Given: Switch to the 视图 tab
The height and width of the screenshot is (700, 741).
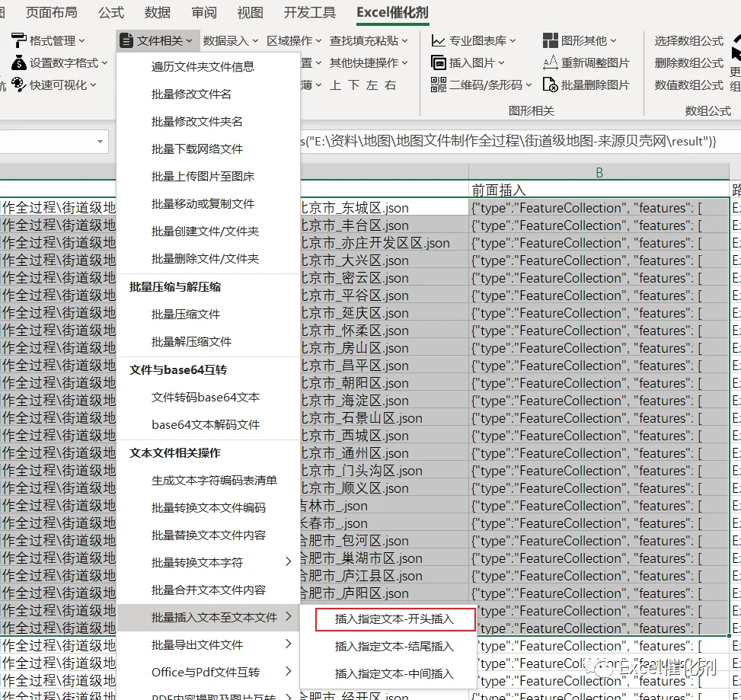Looking at the screenshot, I should tap(250, 12).
